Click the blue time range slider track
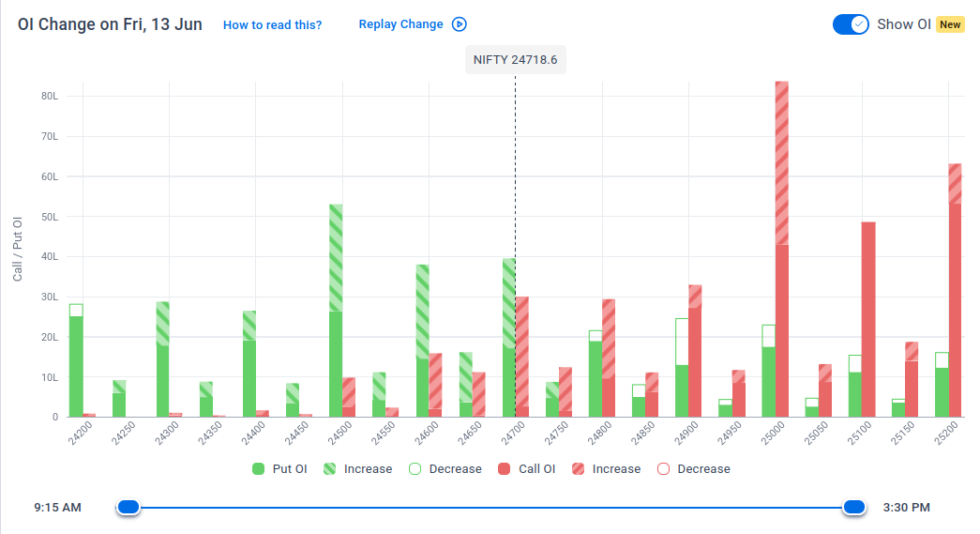The height and width of the screenshot is (534, 980). point(490,507)
